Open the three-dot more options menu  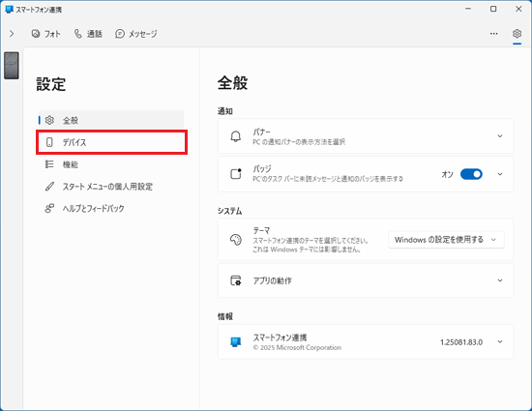click(493, 34)
